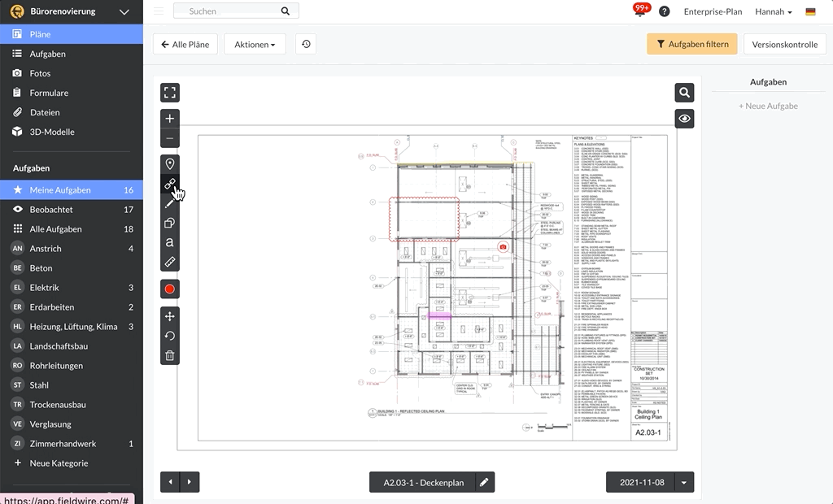
Task: Select the red dashed cloud markup
Action: [x=424, y=219]
